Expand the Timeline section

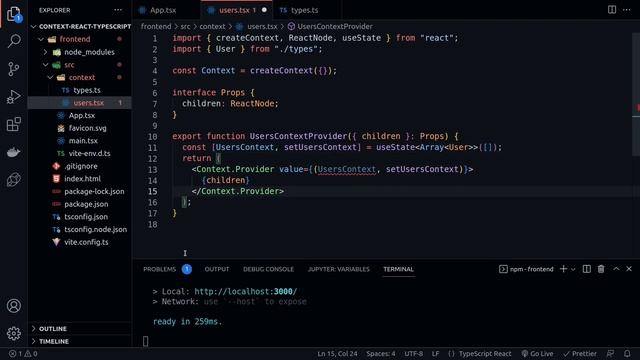pos(80,341)
